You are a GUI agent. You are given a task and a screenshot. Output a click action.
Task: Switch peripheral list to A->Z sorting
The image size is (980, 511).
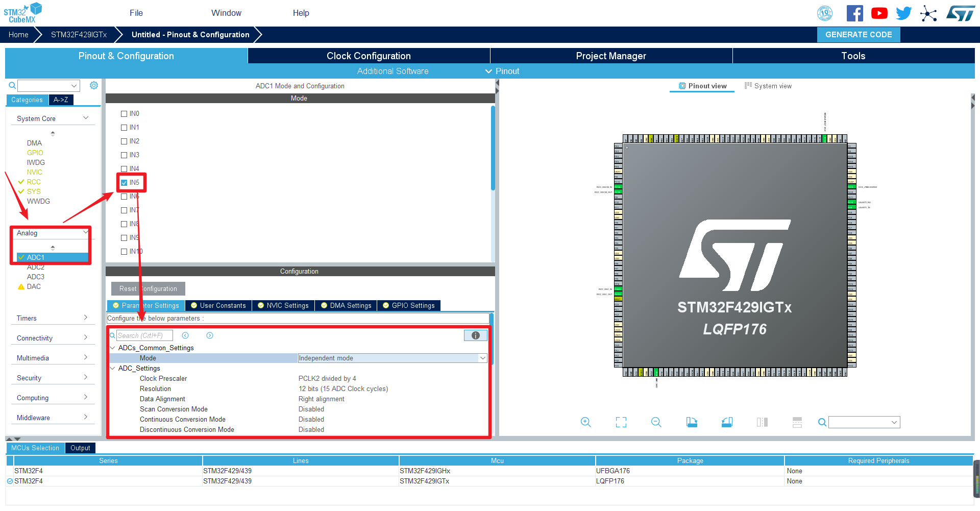tap(61, 100)
